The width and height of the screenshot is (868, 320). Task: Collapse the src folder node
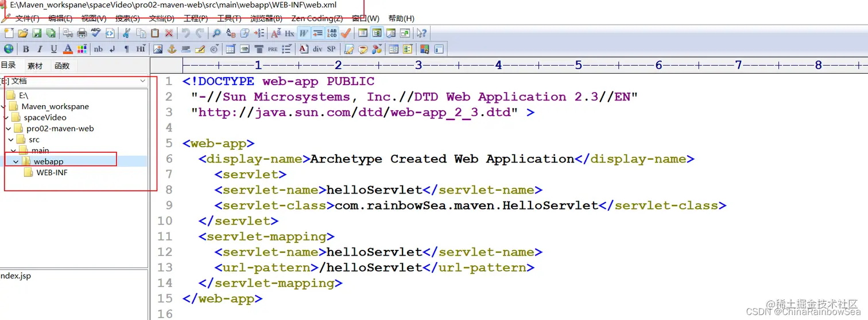pos(11,139)
